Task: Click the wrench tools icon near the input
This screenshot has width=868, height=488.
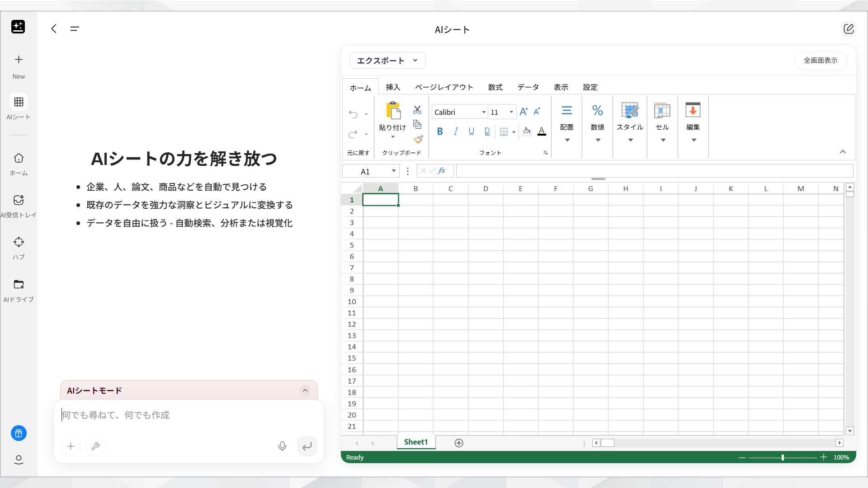Action: coord(95,446)
